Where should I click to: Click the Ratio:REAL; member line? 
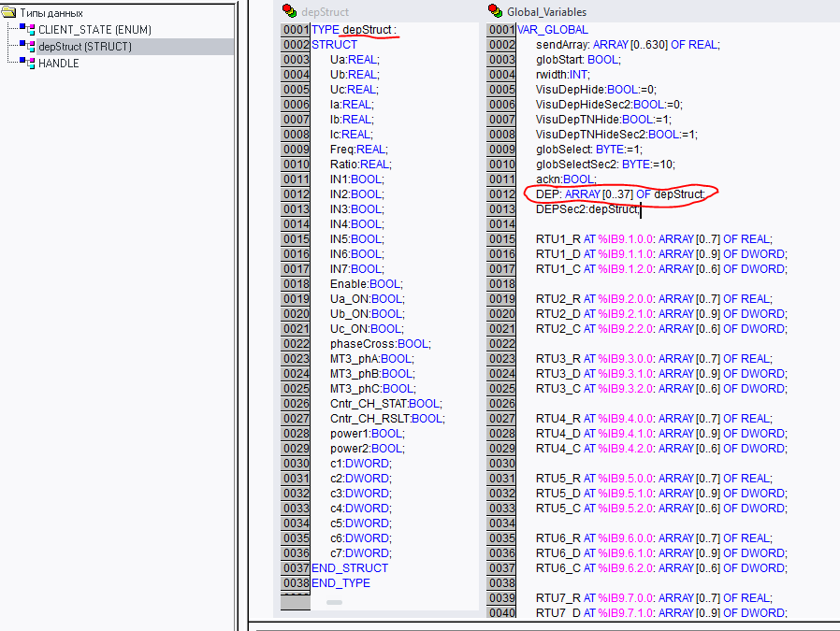360,165
